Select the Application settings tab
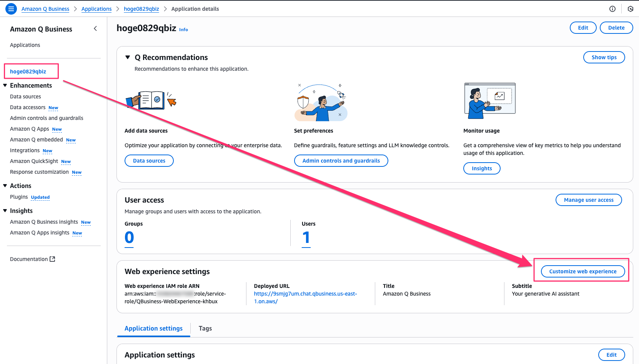 tap(153, 328)
